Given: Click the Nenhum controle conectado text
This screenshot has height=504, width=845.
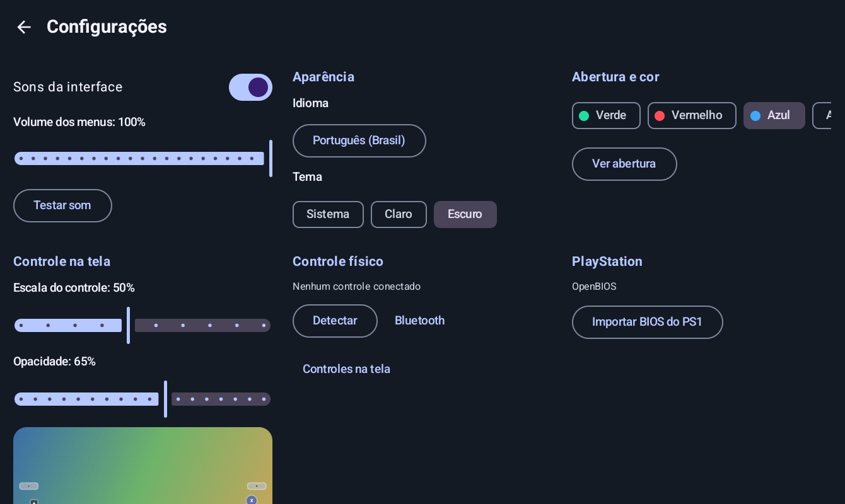Looking at the screenshot, I should 356,287.
